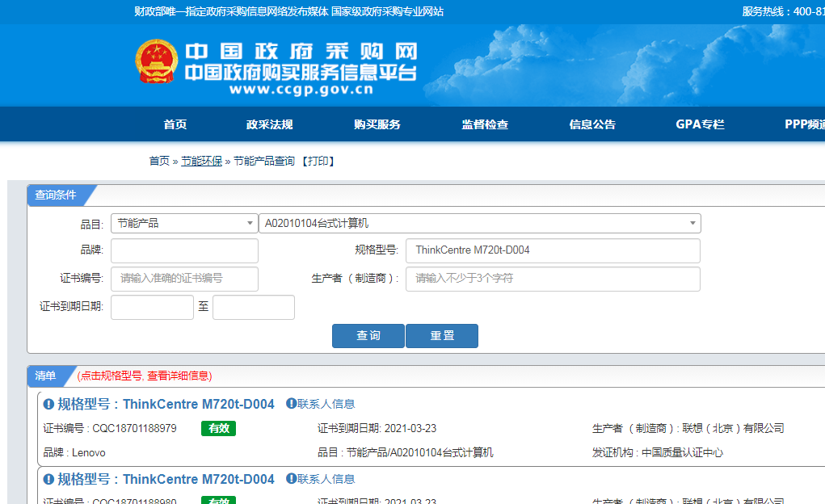The height and width of the screenshot is (504, 825).
Task: Open second ThinkCentre M720t-D004 result heading
Action: click(166, 479)
